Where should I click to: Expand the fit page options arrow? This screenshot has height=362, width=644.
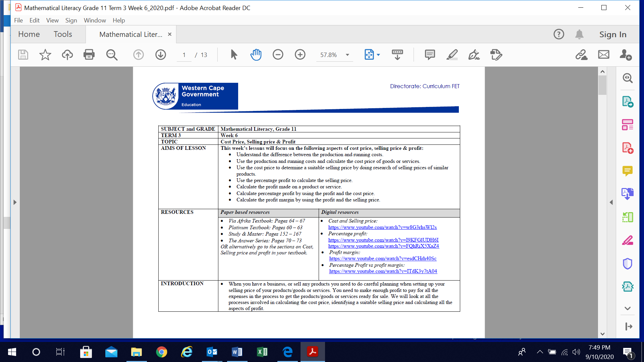378,55
